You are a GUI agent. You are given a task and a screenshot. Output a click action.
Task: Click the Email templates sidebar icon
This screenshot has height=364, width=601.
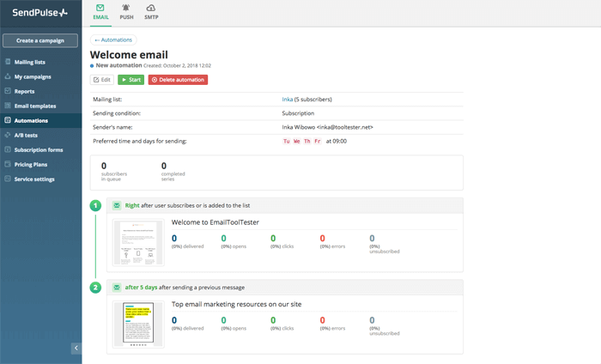tap(8, 106)
